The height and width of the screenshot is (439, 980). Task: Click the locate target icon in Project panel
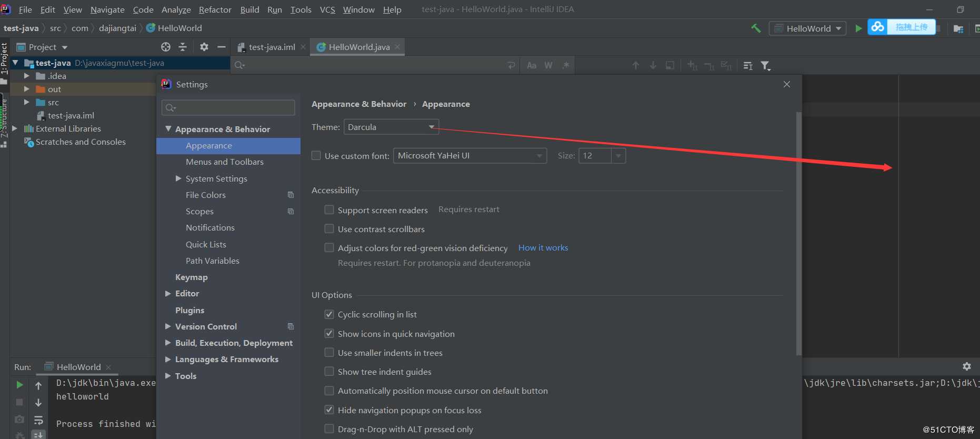[x=166, y=47]
